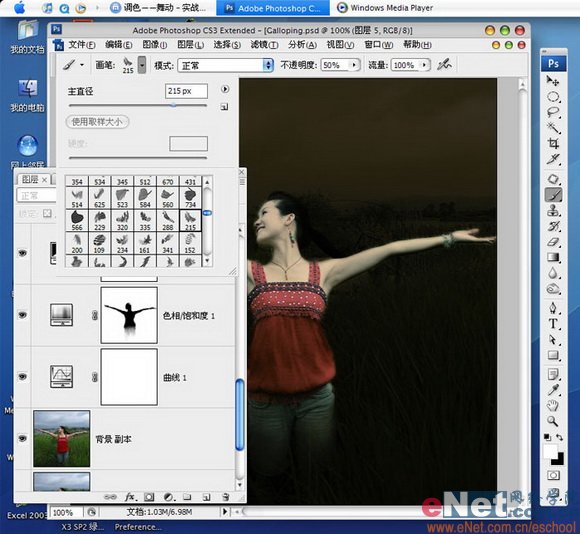Open the 图像 menu
The width and height of the screenshot is (580, 534).
pos(155,45)
